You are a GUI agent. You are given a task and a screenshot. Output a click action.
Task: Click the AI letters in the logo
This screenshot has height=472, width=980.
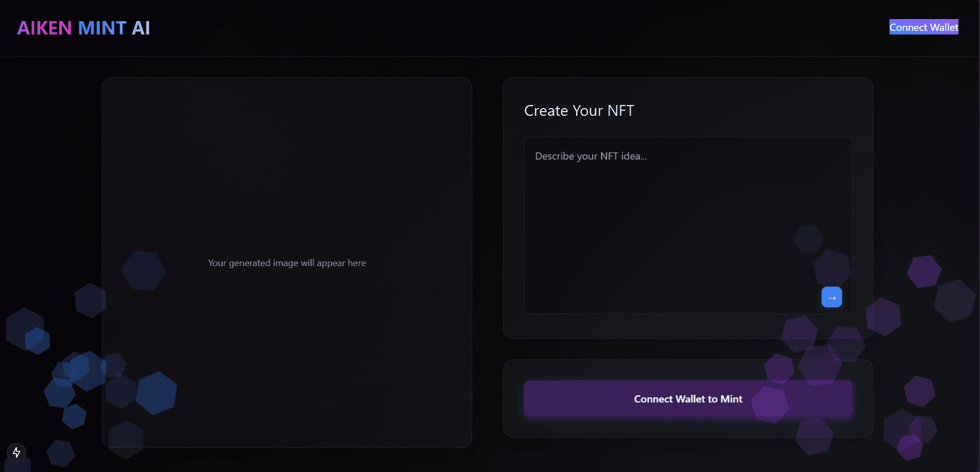pyautogui.click(x=140, y=28)
